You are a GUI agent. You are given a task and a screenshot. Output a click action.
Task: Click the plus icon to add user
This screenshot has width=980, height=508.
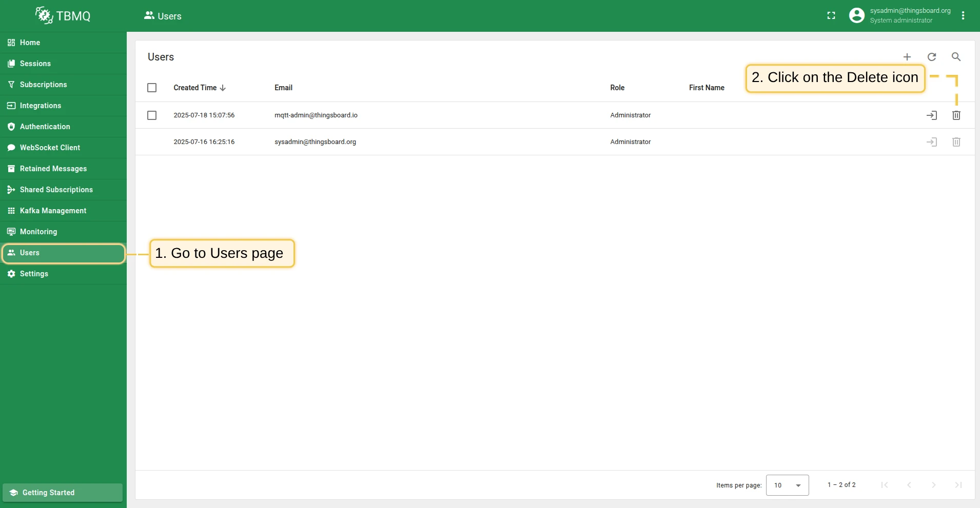pos(907,57)
